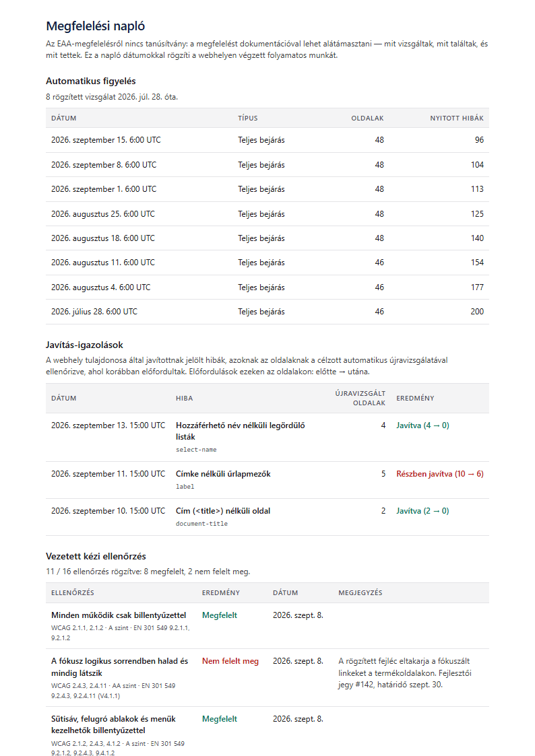The height and width of the screenshot is (756, 535).
Task: Click 'Sütisáv, felugró ablakok és menük' check title
Action: click(x=113, y=724)
